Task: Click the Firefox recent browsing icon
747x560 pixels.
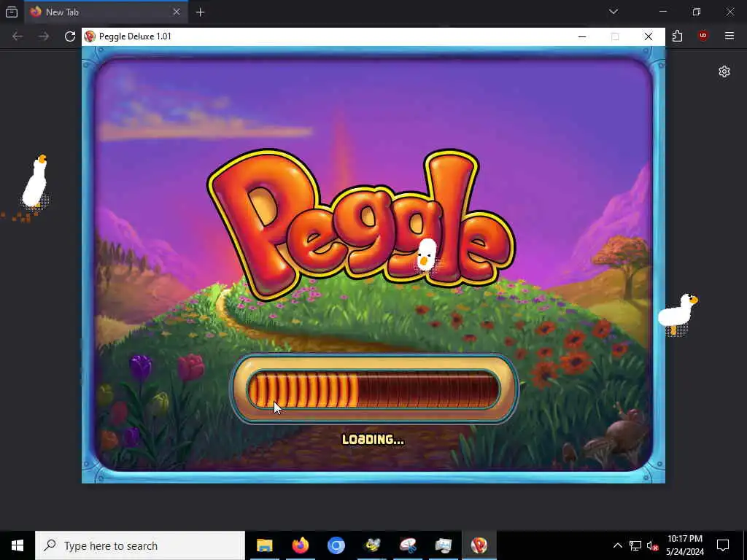Action: point(12,12)
